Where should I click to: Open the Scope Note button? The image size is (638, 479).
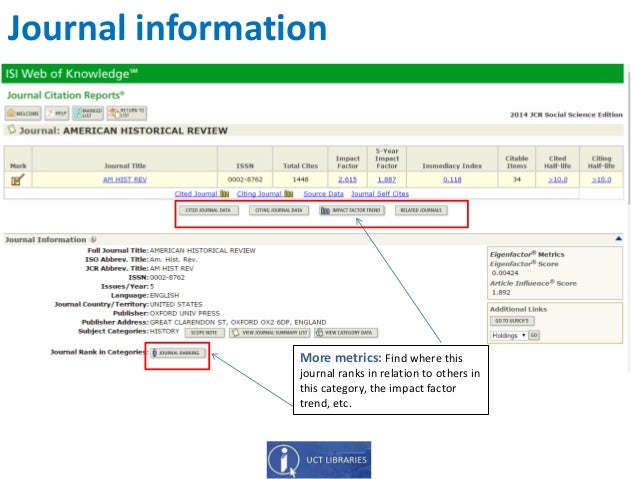click(204, 333)
